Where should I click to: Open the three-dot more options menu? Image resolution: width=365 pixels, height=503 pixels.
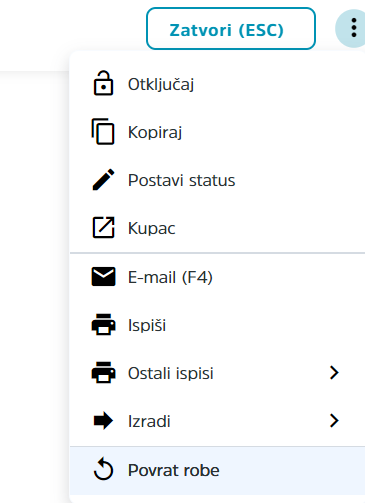[x=354, y=28]
